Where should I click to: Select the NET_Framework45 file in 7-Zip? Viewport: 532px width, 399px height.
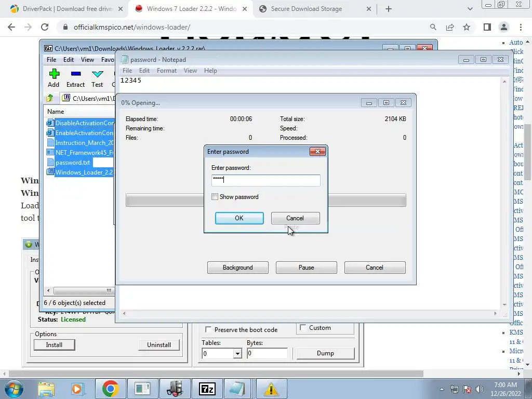tap(81, 152)
